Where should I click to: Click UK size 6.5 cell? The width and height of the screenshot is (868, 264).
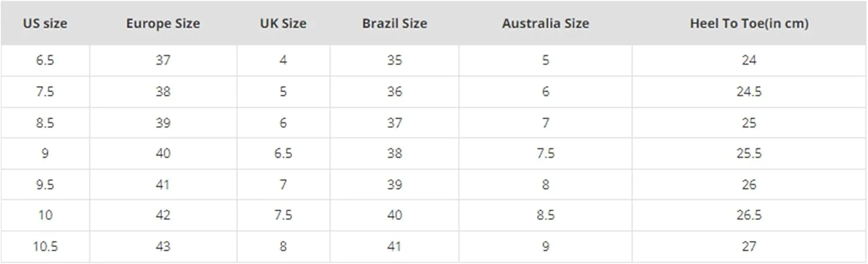(284, 153)
